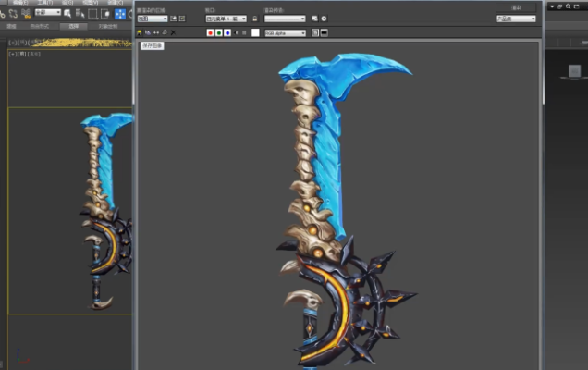588x370 pixels.
Task: Open the render preset dropdown
Action: [284, 18]
